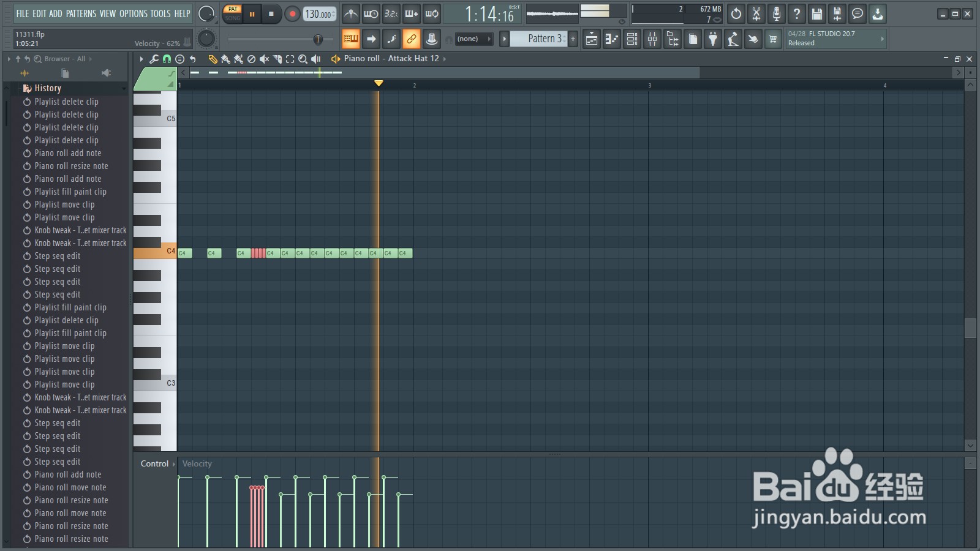
Task: Open the content library cart icon
Action: pos(773,39)
